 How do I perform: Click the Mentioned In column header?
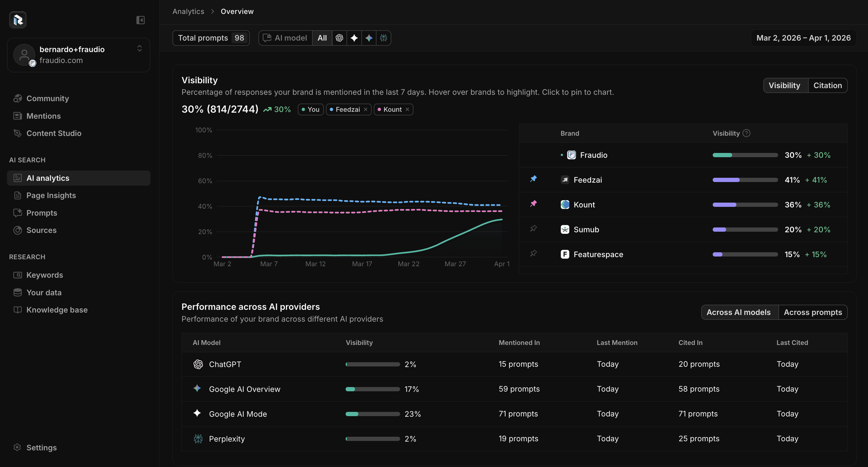(x=519, y=343)
